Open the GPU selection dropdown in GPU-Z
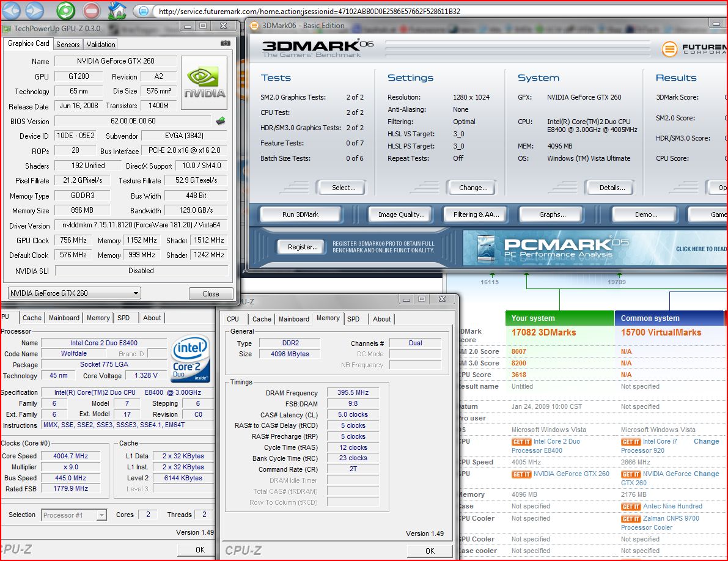Screen dimensions: 728x561 click(75, 293)
